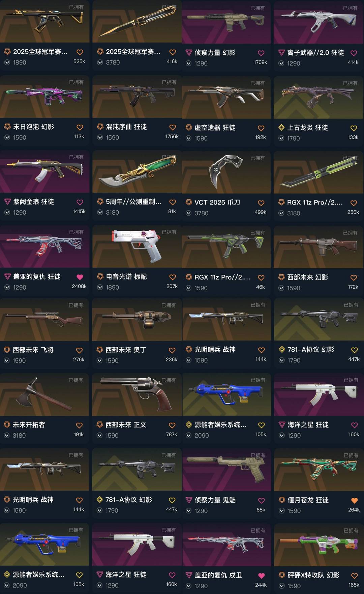Open the 虚空遗器 狂徒 weapon thumbnail
The width and height of the screenshot is (364, 594).
[226, 97]
